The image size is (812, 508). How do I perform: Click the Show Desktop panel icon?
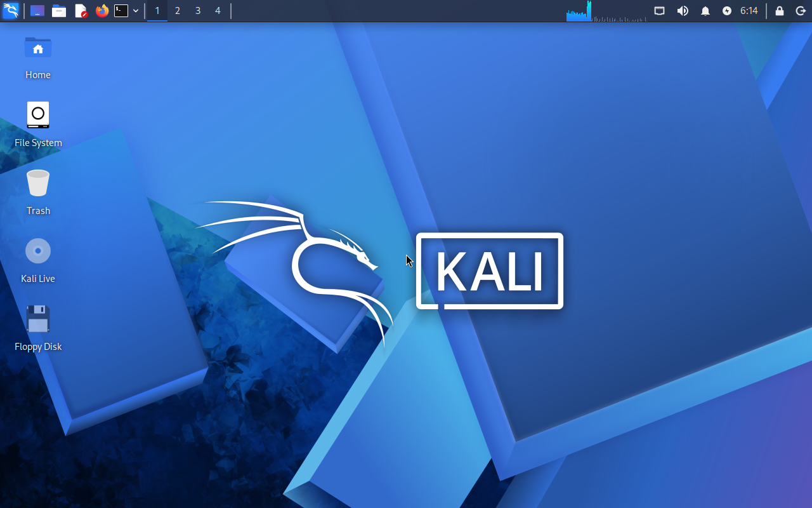[x=37, y=11]
